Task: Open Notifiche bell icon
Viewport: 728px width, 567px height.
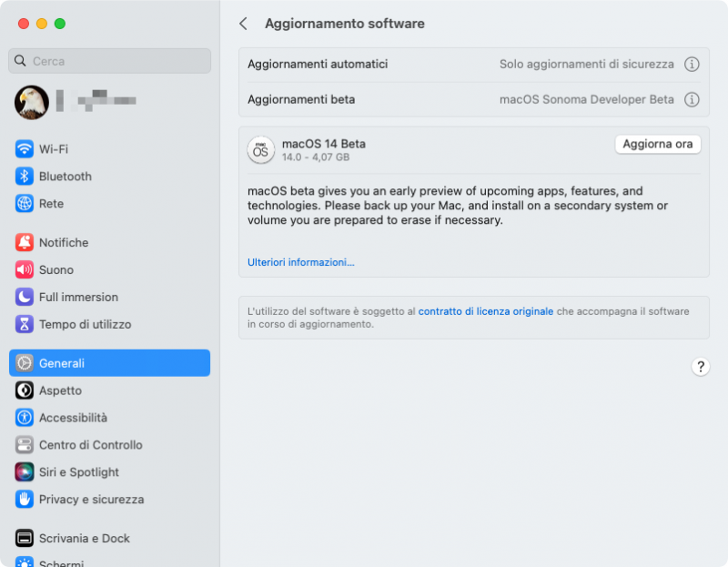Action: click(25, 242)
